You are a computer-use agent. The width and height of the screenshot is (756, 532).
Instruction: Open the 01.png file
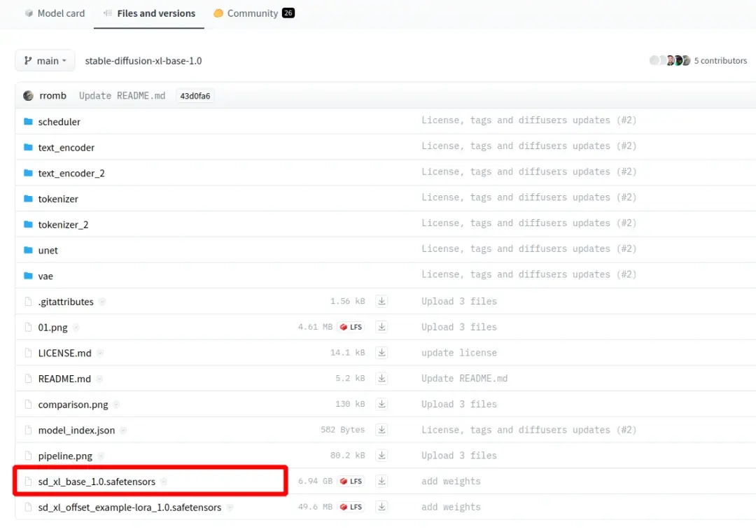point(52,328)
